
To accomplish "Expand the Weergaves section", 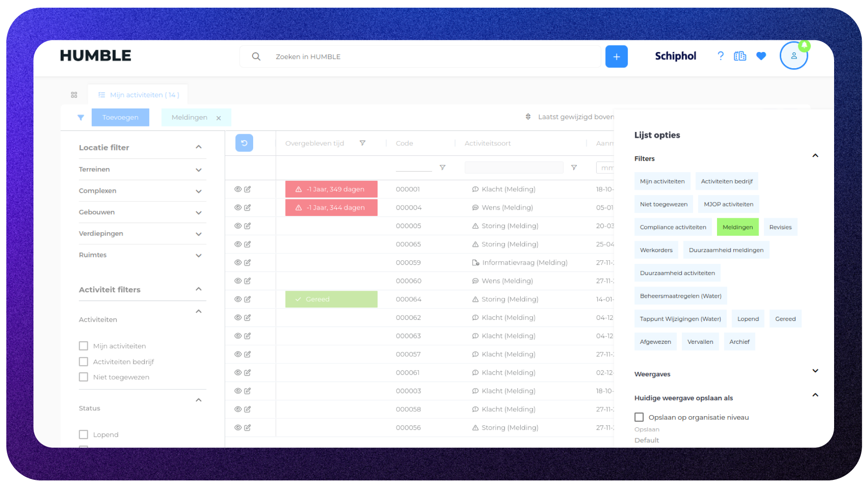I will (815, 371).
